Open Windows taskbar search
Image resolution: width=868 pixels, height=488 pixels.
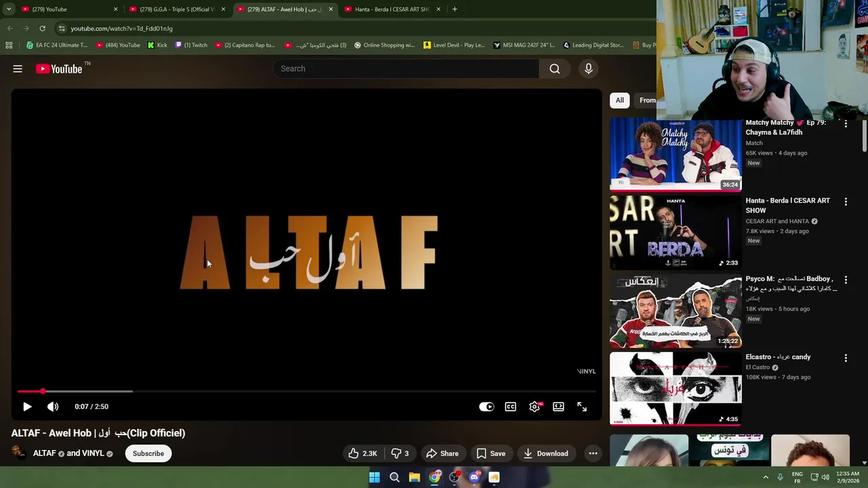pos(394,477)
